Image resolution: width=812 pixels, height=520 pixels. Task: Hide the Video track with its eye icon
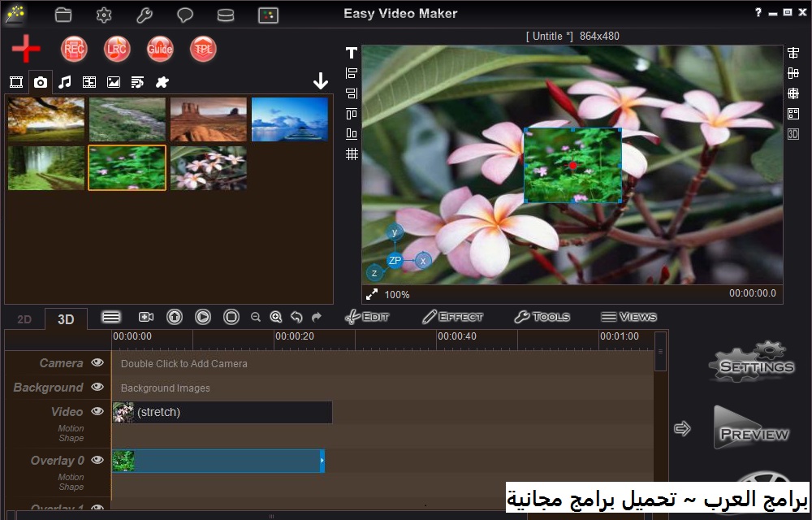click(x=97, y=412)
